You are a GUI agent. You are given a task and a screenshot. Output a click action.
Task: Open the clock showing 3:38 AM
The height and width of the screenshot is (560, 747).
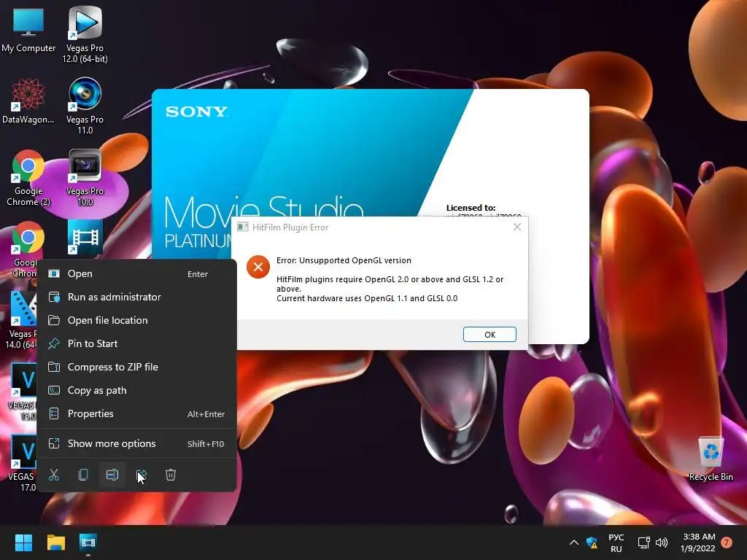click(x=698, y=542)
